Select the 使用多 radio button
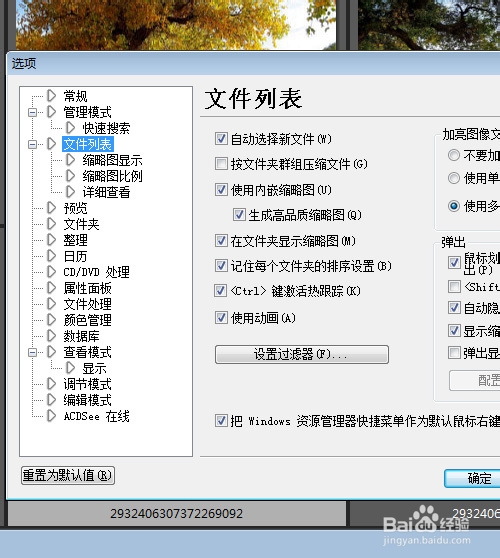The width and height of the screenshot is (500, 558). (454, 206)
